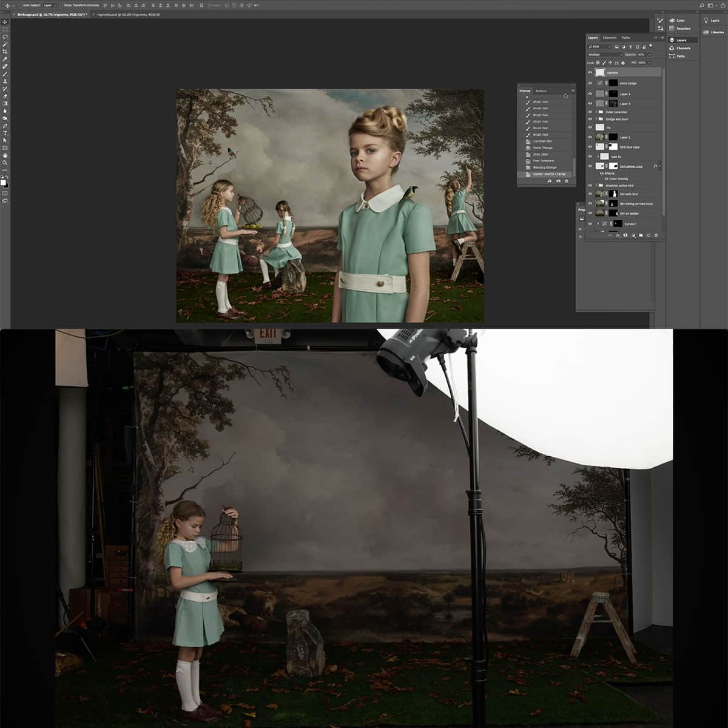Click the delete layer trash icon
The width and height of the screenshot is (728, 728).
click(x=655, y=234)
